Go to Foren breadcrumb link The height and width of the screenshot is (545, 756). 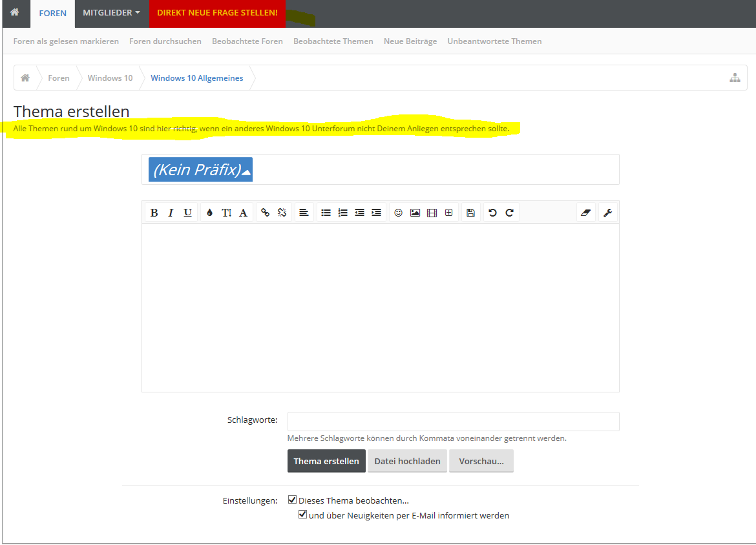[59, 78]
